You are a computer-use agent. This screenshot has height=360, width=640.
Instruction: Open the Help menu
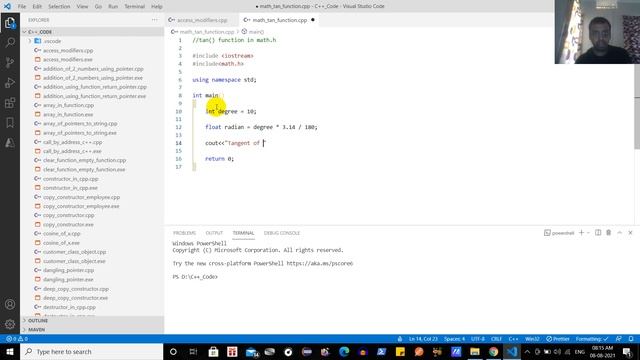coord(157,6)
